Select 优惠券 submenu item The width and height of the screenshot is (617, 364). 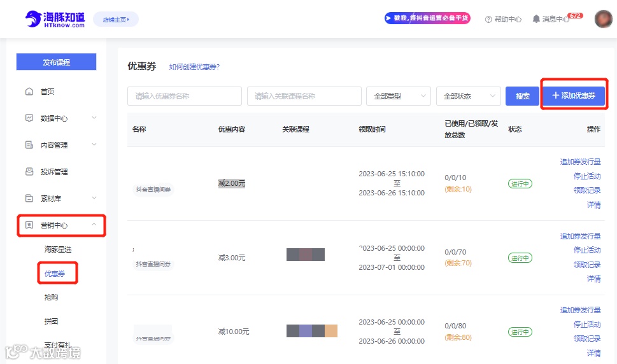click(54, 274)
